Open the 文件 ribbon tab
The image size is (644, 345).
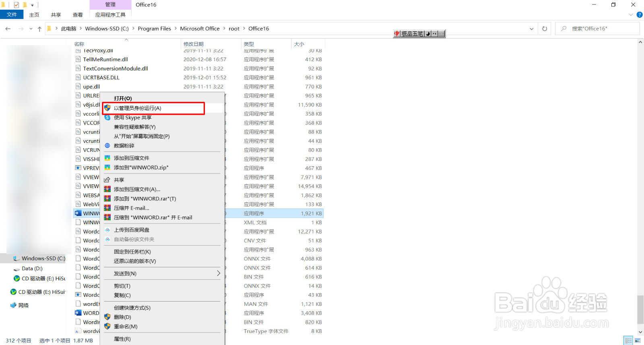pyautogui.click(x=12, y=14)
